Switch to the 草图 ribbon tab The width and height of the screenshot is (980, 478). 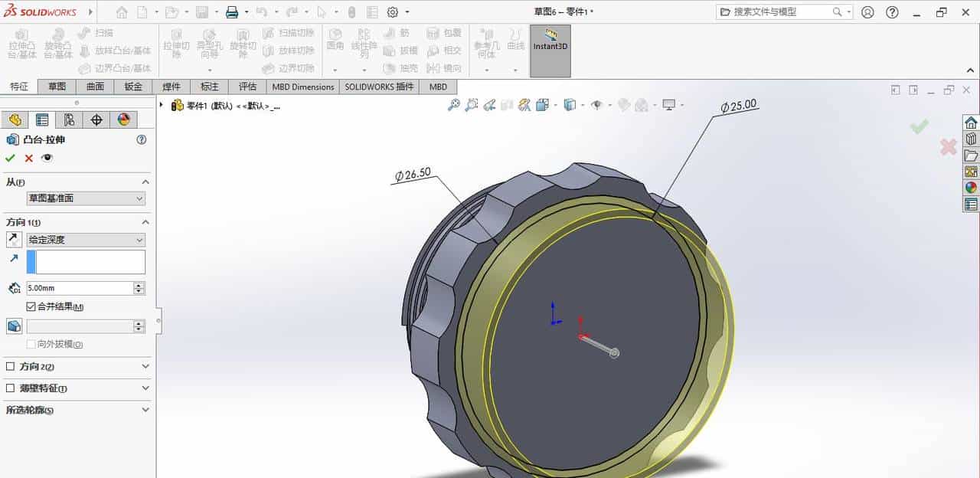pyautogui.click(x=56, y=87)
